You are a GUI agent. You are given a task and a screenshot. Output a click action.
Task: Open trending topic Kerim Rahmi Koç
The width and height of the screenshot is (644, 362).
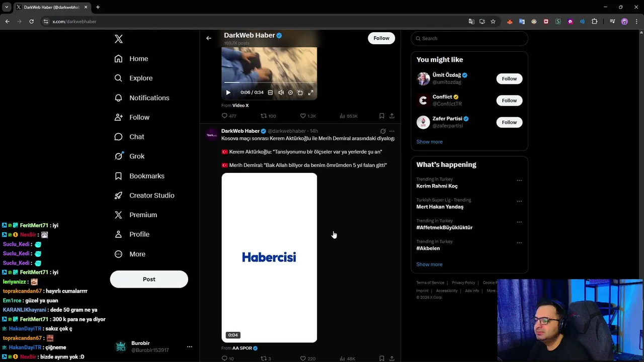coord(437,186)
